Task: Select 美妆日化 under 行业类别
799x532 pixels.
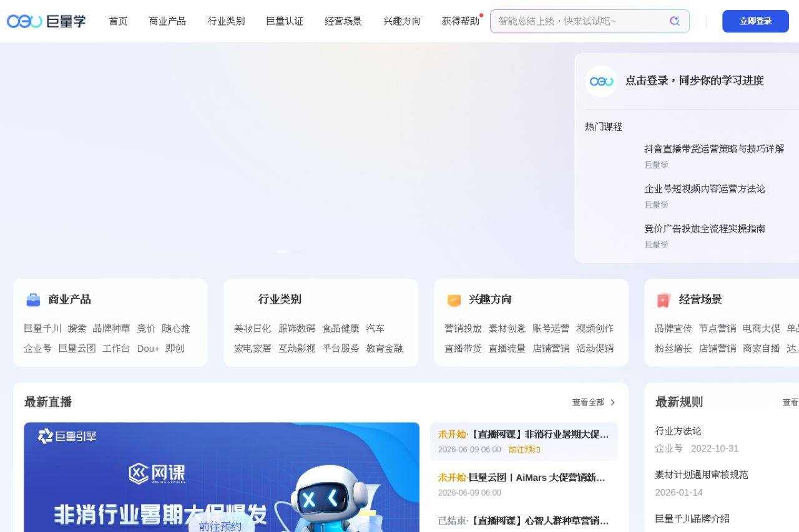Action: click(x=253, y=329)
